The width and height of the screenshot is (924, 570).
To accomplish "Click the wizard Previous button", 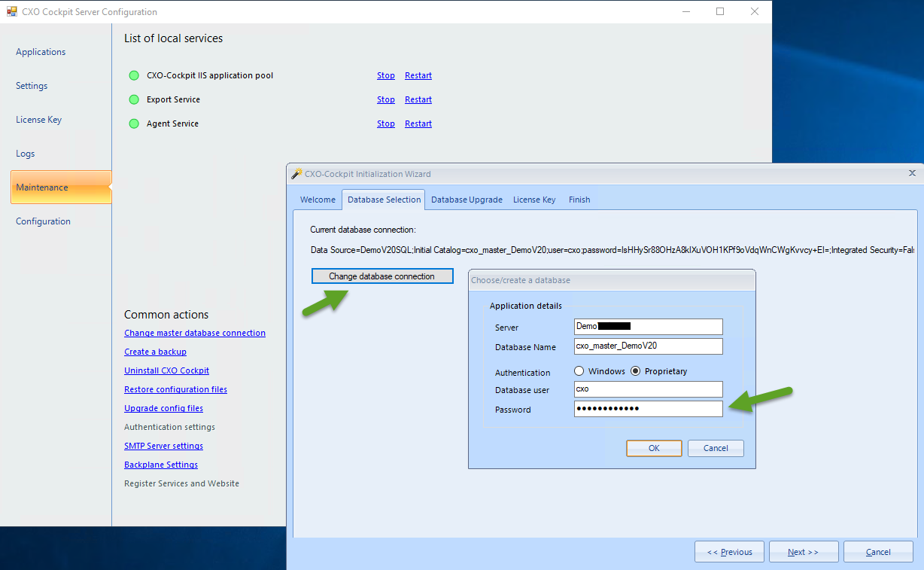I will pos(729,552).
